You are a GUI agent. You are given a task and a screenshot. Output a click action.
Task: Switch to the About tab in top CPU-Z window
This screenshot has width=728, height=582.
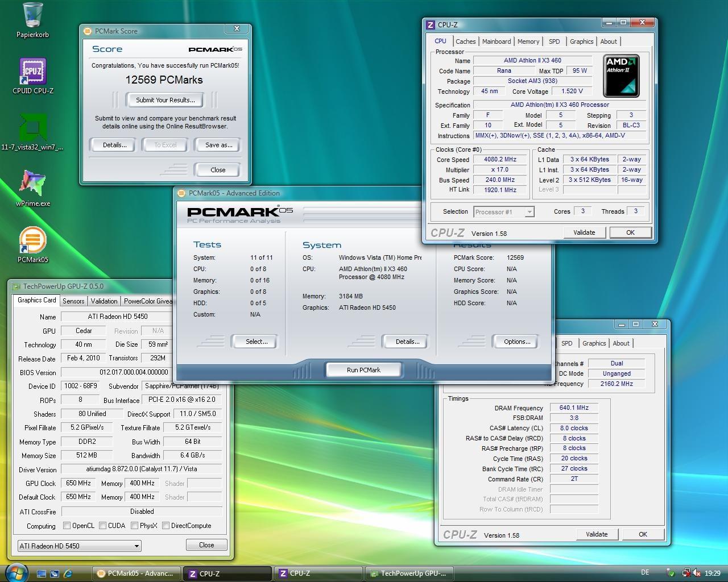(x=608, y=41)
